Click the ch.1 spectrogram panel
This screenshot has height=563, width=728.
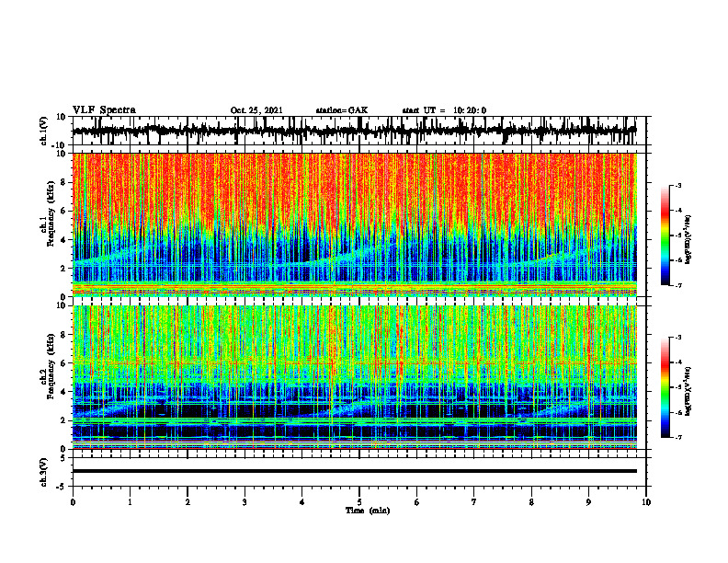point(354,224)
